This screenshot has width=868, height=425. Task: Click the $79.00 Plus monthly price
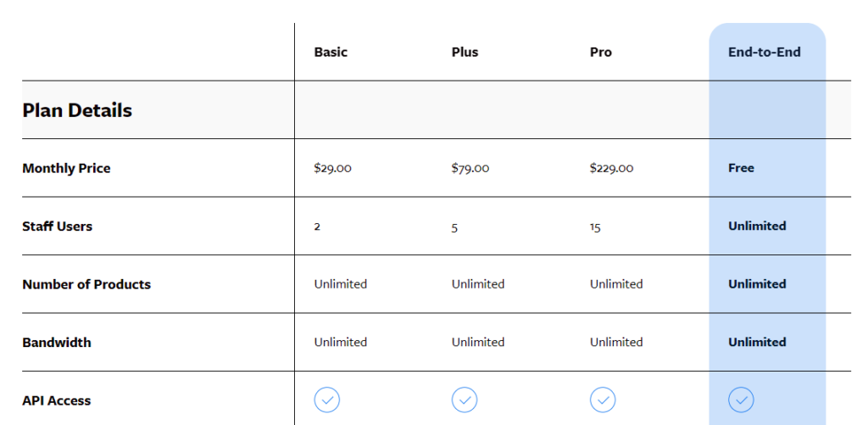pyautogui.click(x=470, y=168)
